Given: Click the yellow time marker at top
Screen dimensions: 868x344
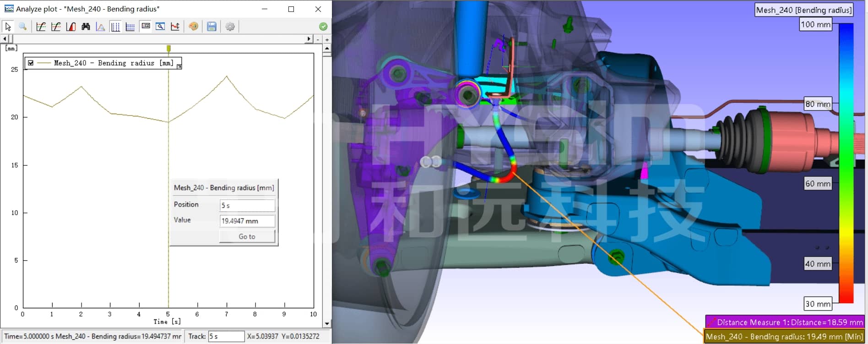Looking at the screenshot, I should pos(168,48).
